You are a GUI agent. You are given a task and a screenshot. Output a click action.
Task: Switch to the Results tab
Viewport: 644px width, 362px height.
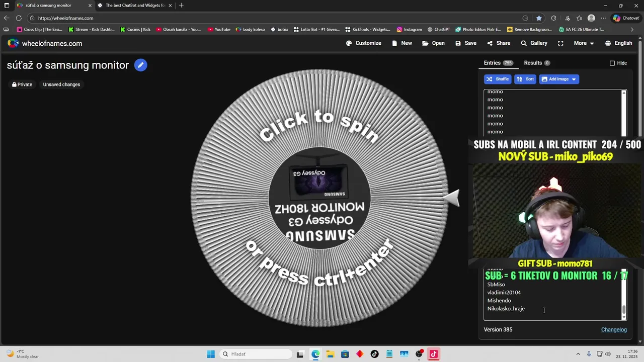[x=537, y=63]
